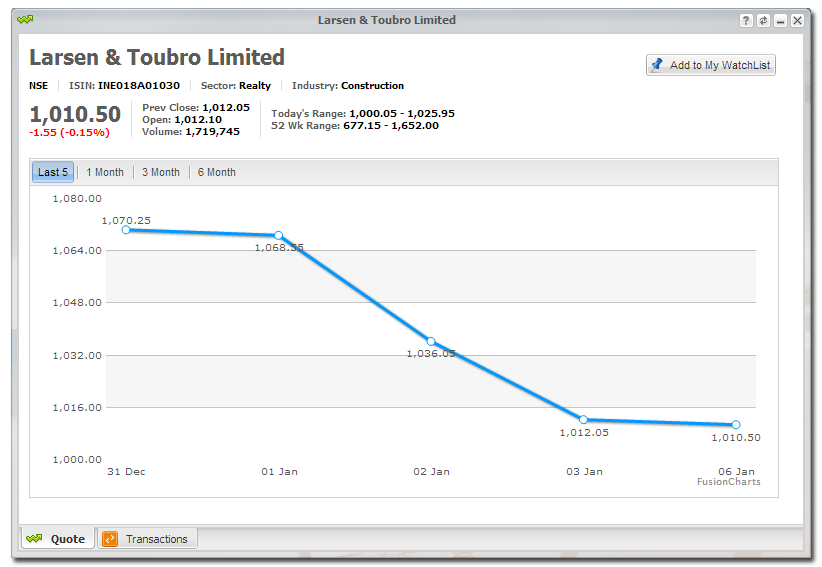Click the 01 Jan x-axis label

pyautogui.click(x=279, y=472)
